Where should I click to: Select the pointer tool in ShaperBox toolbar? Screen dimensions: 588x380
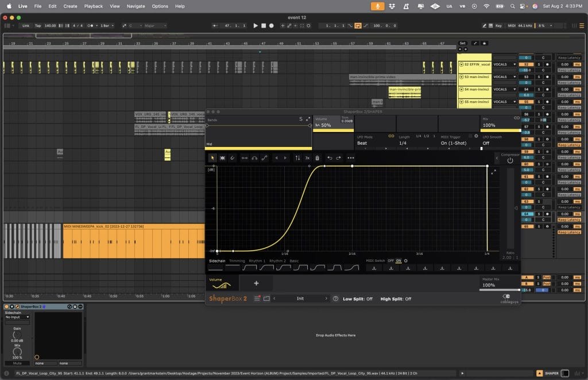[212, 158]
